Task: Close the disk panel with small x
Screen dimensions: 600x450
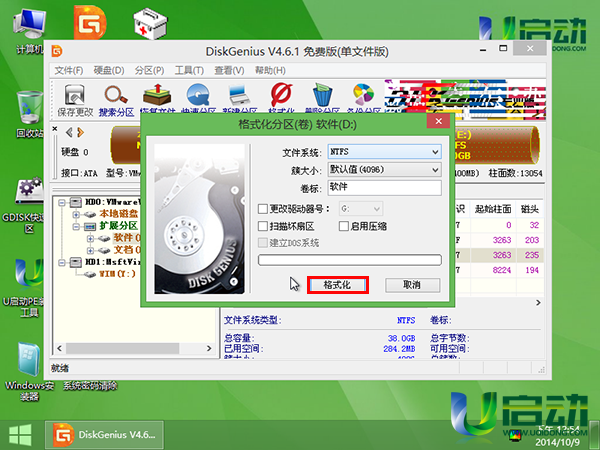Action: [x=55, y=129]
